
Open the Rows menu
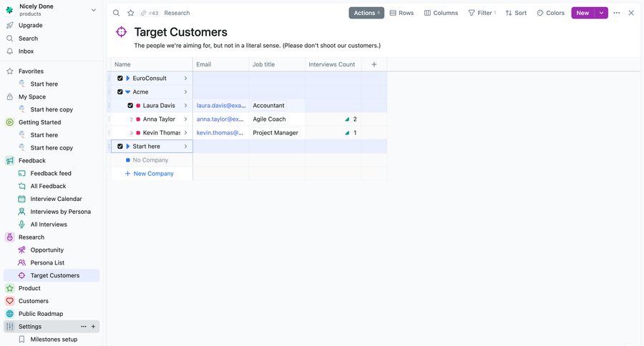tap(401, 13)
